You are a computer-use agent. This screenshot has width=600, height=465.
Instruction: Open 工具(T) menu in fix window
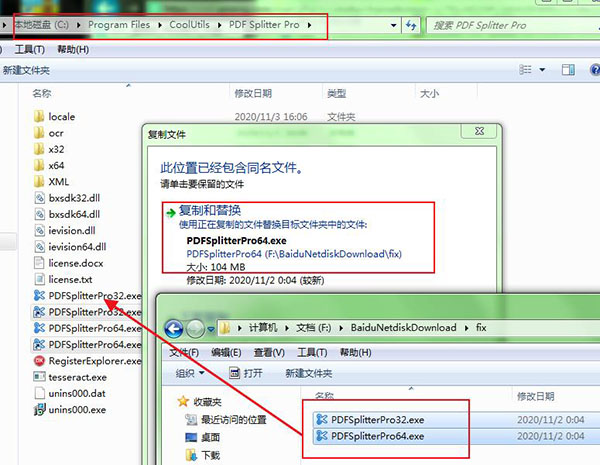[312, 352]
